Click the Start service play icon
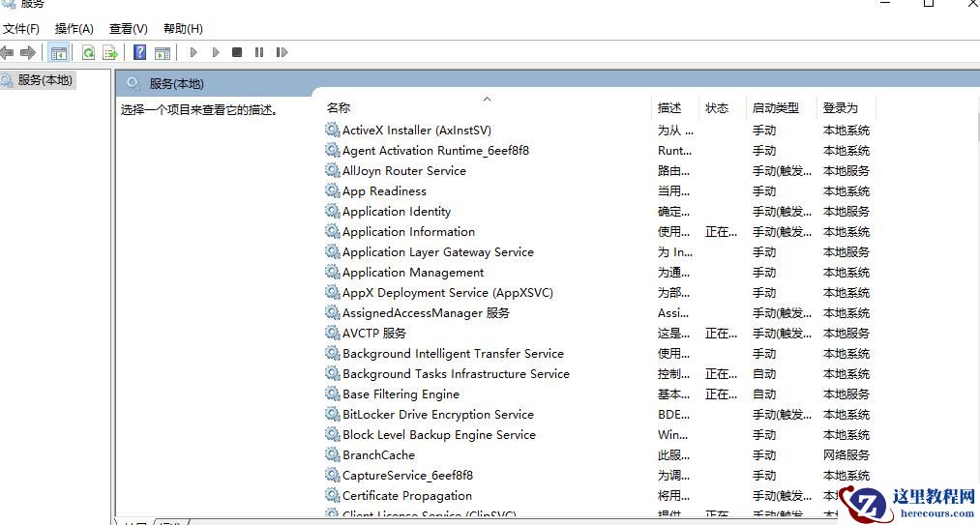980x525 pixels. point(193,52)
